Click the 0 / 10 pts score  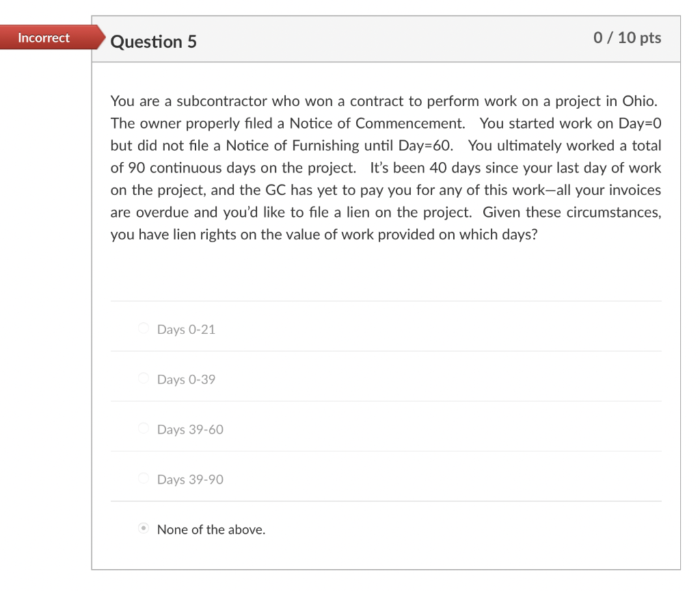pos(628,38)
